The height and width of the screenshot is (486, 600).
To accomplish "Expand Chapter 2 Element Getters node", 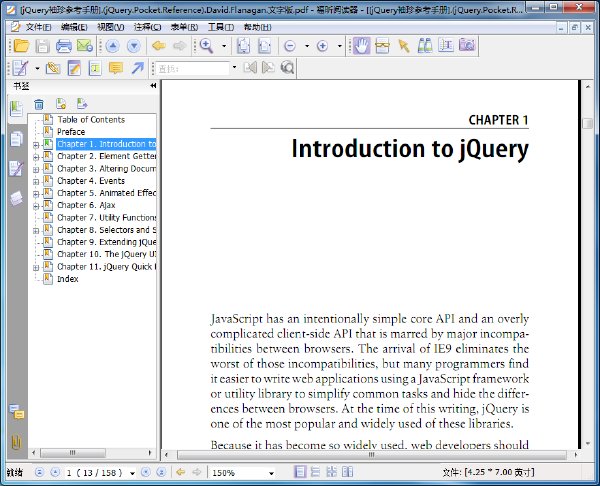I will click(36, 157).
